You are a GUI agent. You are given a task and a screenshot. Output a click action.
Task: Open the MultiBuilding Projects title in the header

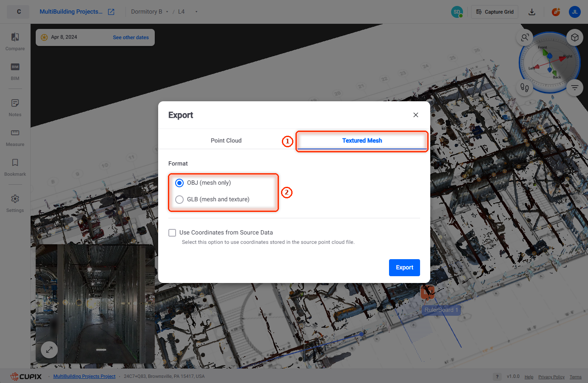click(x=71, y=12)
